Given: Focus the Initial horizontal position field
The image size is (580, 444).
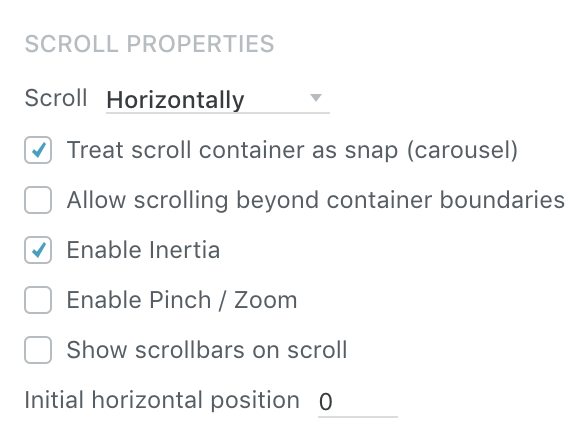Looking at the screenshot, I should tap(358, 403).
